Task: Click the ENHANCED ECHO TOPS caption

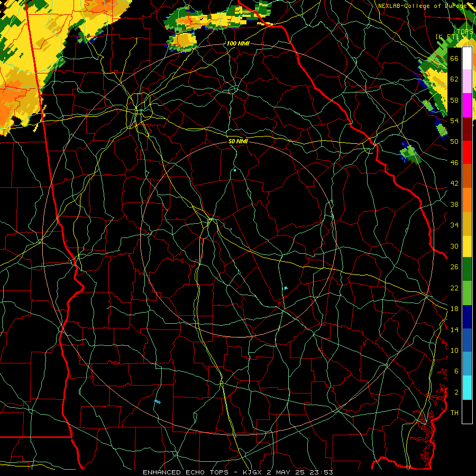Action: (237, 472)
